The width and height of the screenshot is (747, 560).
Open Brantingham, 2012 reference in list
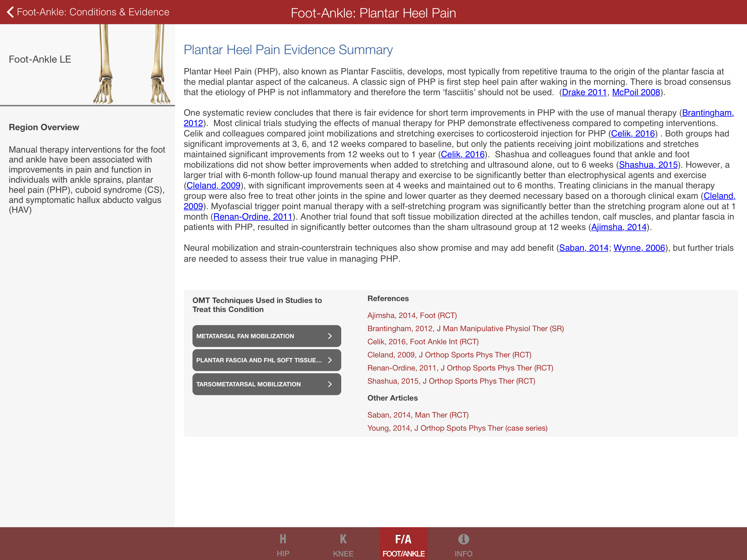click(465, 328)
